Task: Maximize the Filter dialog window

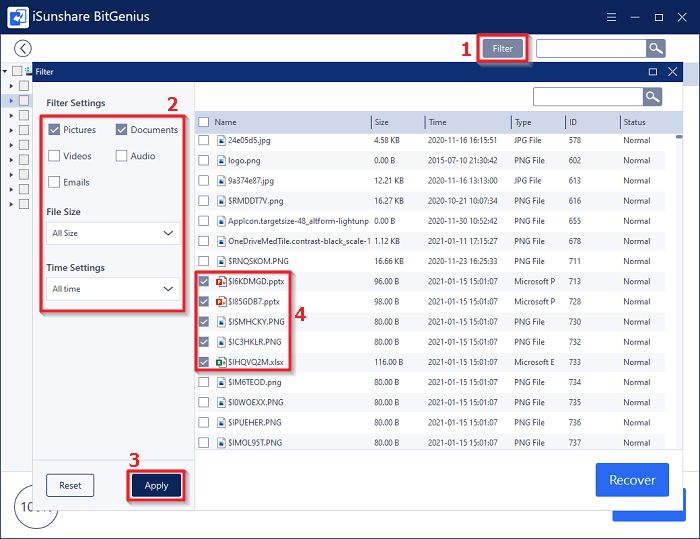Action: click(653, 72)
